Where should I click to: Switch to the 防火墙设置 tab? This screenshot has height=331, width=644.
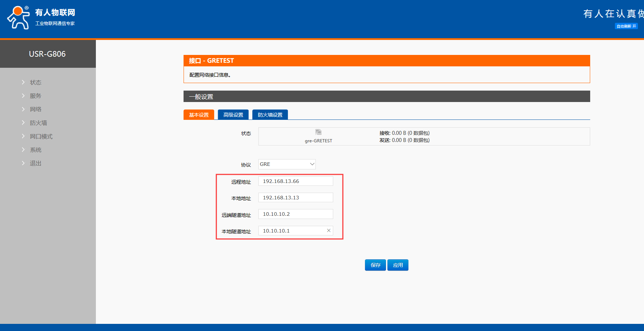tap(270, 115)
